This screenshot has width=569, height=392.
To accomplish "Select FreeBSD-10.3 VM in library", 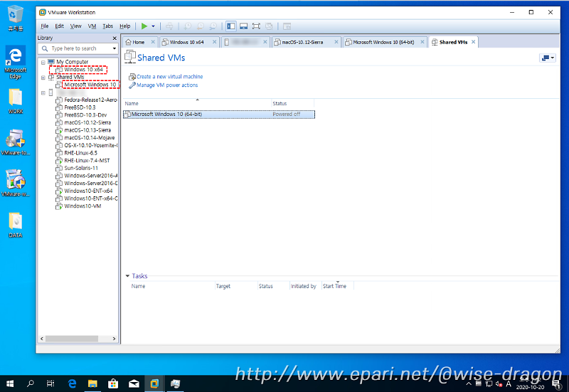I will pyautogui.click(x=80, y=107).
